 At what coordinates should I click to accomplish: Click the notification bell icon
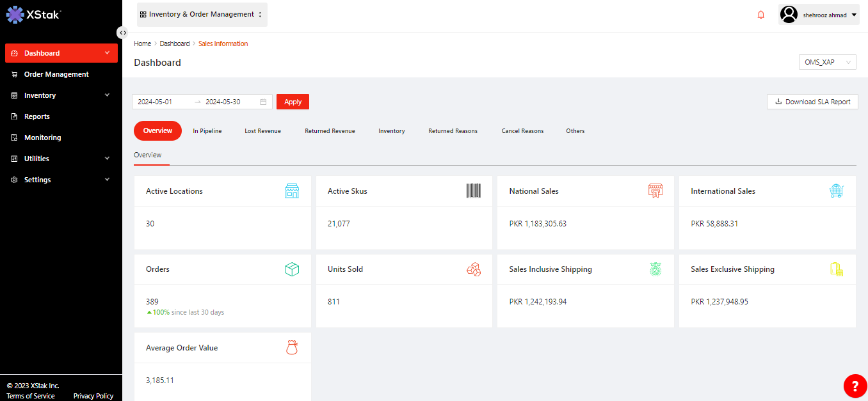tap(760, 15)
